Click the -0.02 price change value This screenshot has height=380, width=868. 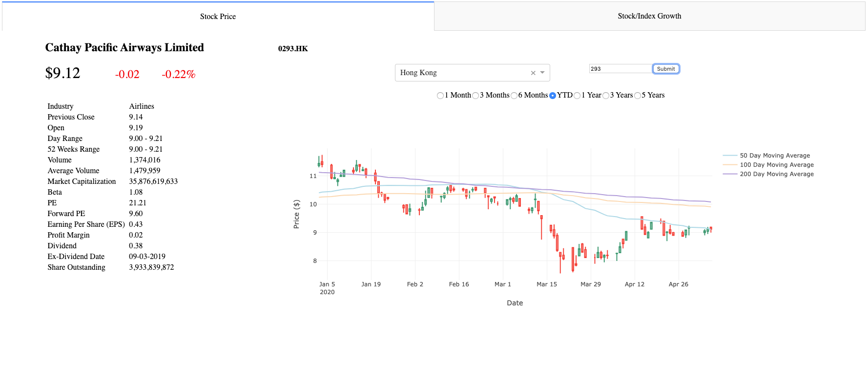[x=127, y=74]
